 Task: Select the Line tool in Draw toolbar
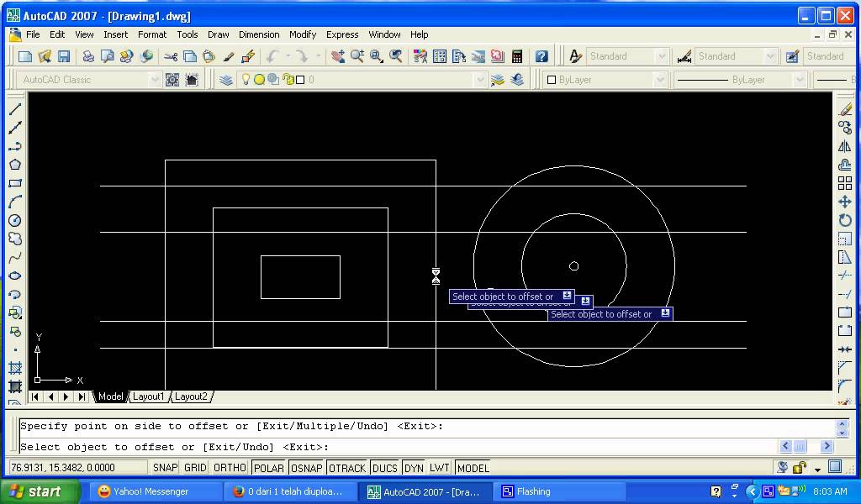click(15, 109)
